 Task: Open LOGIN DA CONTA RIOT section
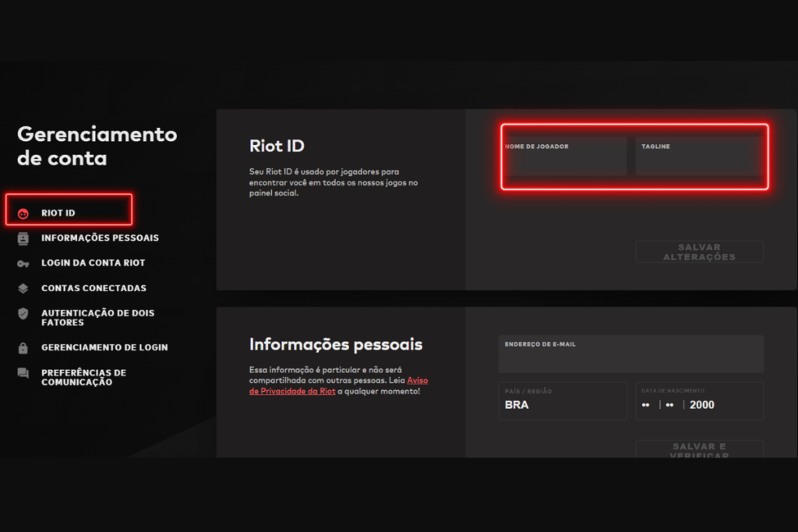pyautogui.click(x=94, y=263)
